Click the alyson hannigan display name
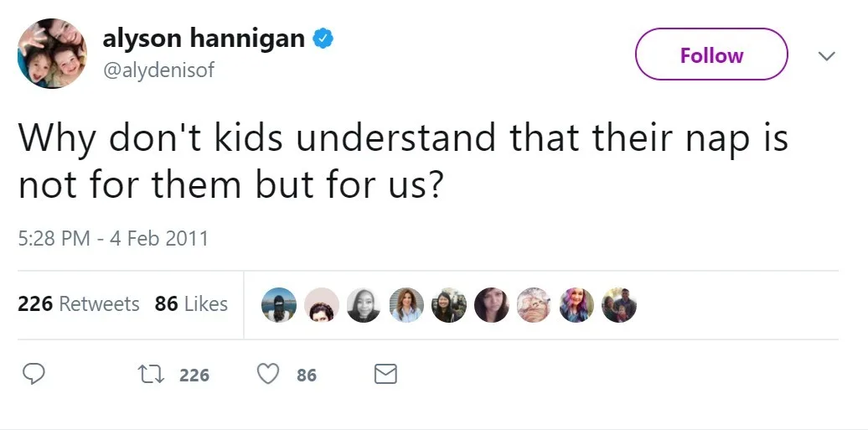The width and height of the screenshot is (868, 430). pyautogui.click(x=204, y=39)
